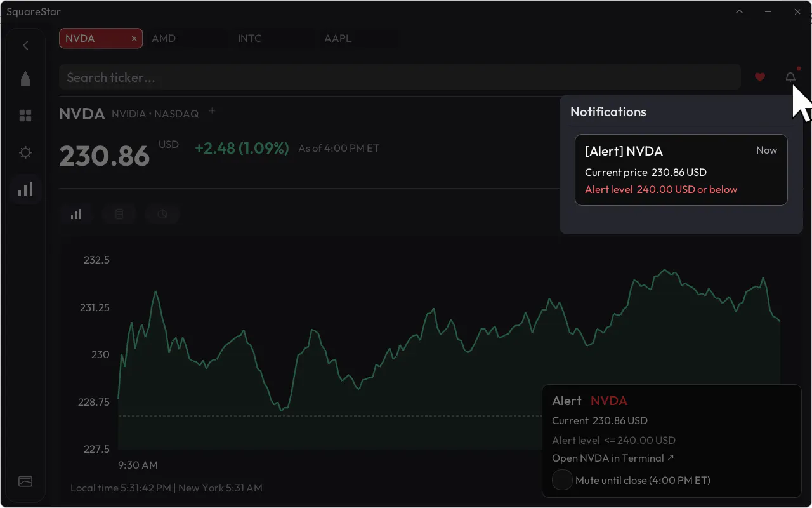Open the home pointed-shape icon in sidebar
Screen dimensions: 812x508
point(25,79)
